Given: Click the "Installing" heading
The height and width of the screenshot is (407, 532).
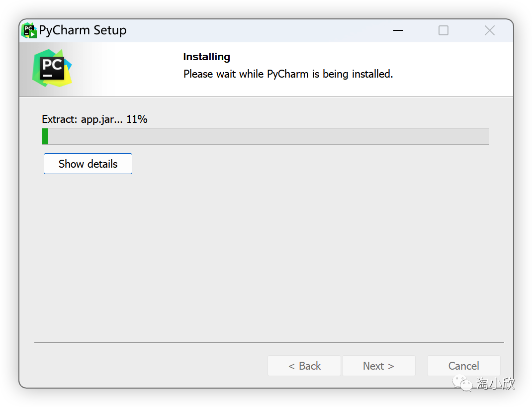Looking at the screenshot, I should click(206, 57).
